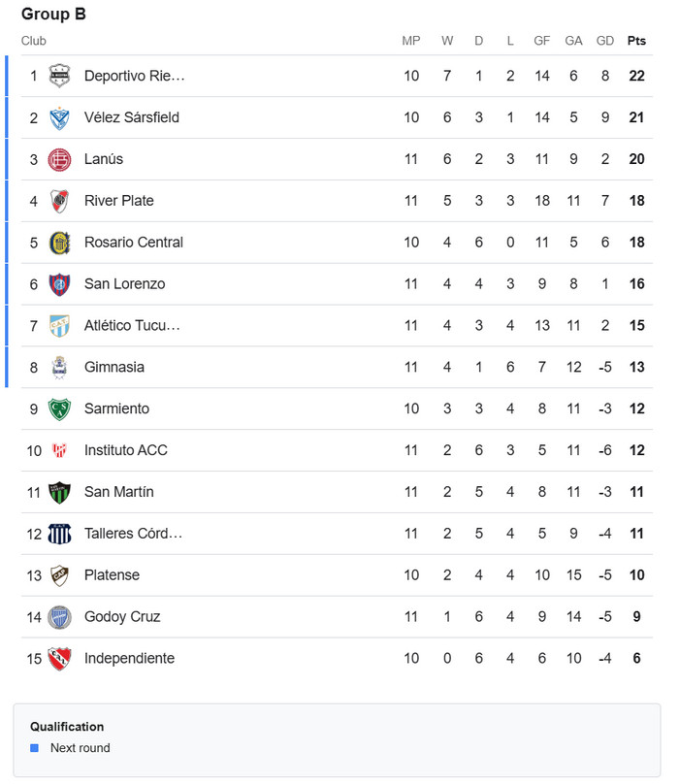Screen dimensions: 679x784
Task: Click the Rosario Central club crest
Action: [x=60, y=243]
